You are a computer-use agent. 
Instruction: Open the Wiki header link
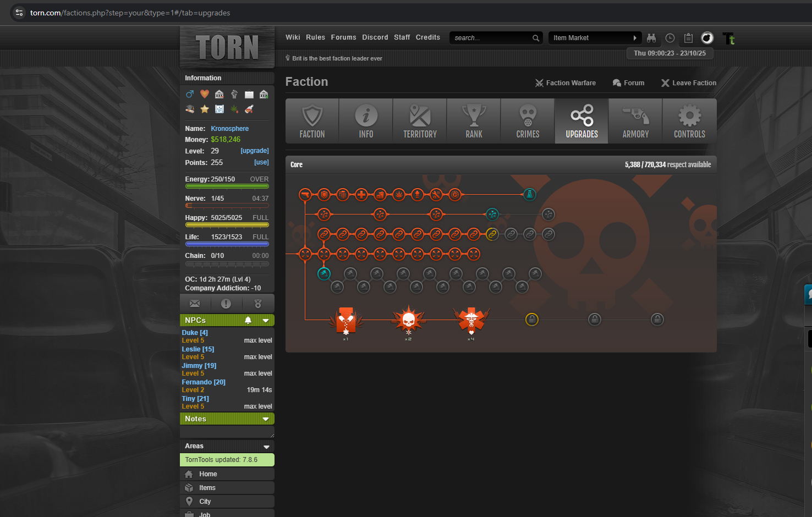point(293,37)
